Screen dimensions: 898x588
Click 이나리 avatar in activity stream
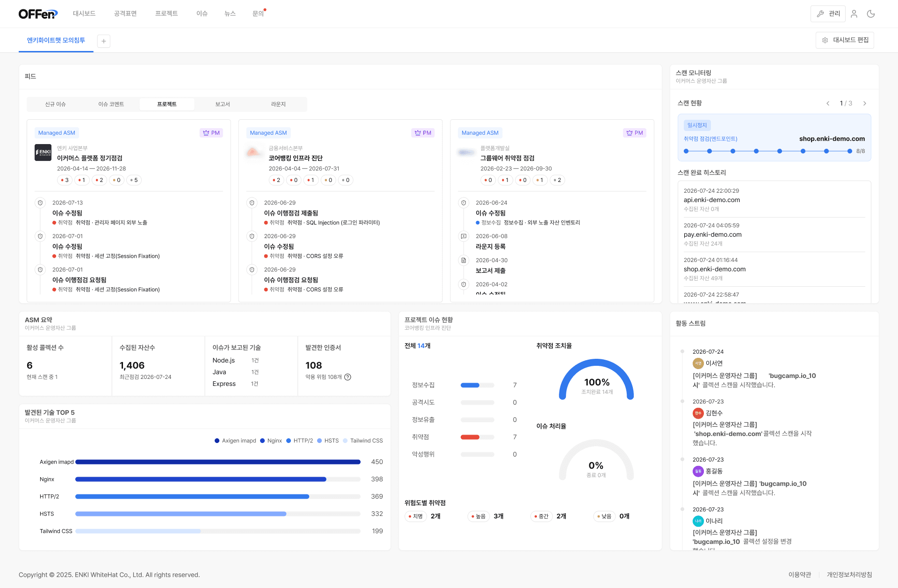(698, 521)
